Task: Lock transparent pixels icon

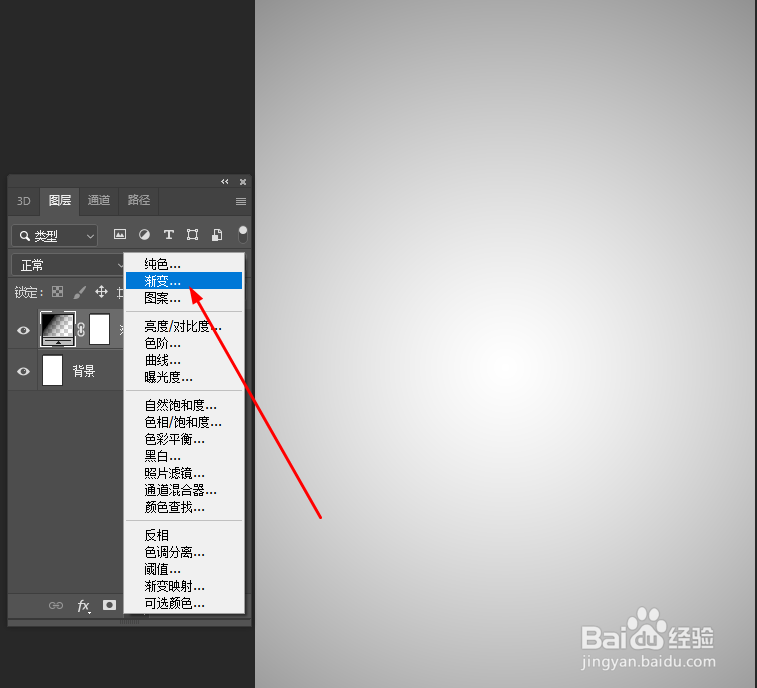Action: point(57,292)
